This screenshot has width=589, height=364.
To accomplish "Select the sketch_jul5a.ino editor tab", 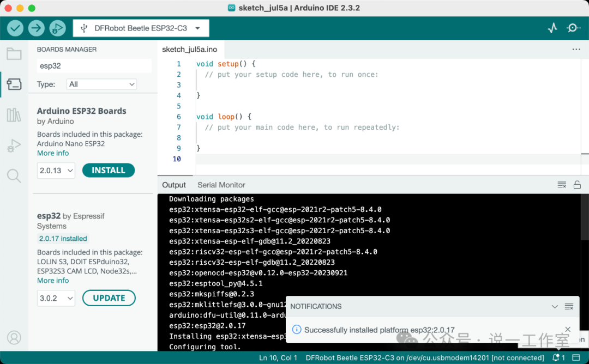I will pos(190,50).
